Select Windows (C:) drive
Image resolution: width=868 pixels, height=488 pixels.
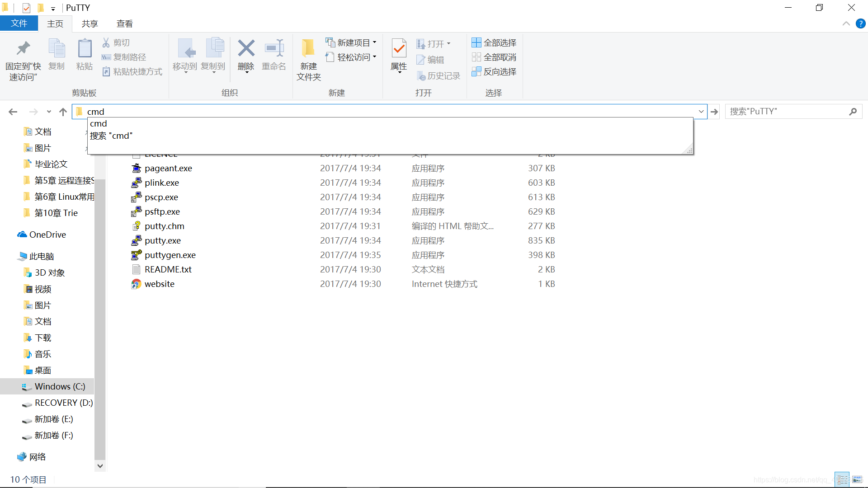[53, 386]
